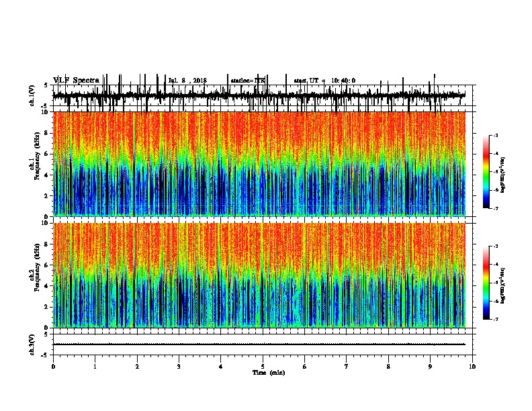Click the 'station=ITK' label
Image resolution: width=532 pixels, height=411 pixels.
[248, 81]
